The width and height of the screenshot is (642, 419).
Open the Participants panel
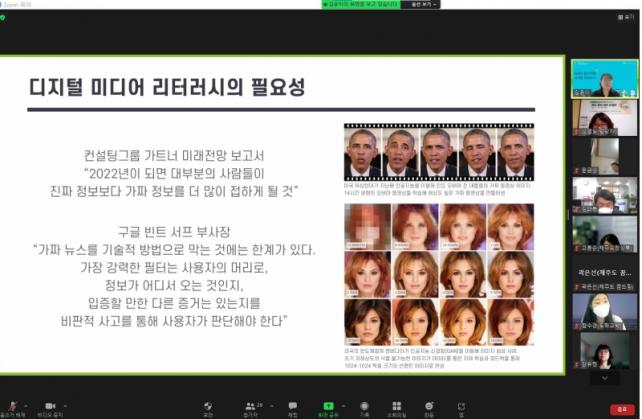(250, 404)
